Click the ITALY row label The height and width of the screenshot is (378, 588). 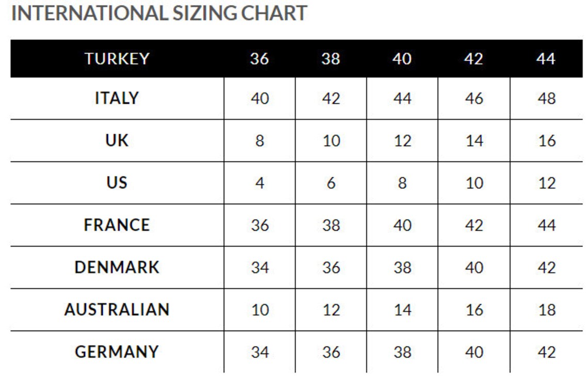(117, 98)
